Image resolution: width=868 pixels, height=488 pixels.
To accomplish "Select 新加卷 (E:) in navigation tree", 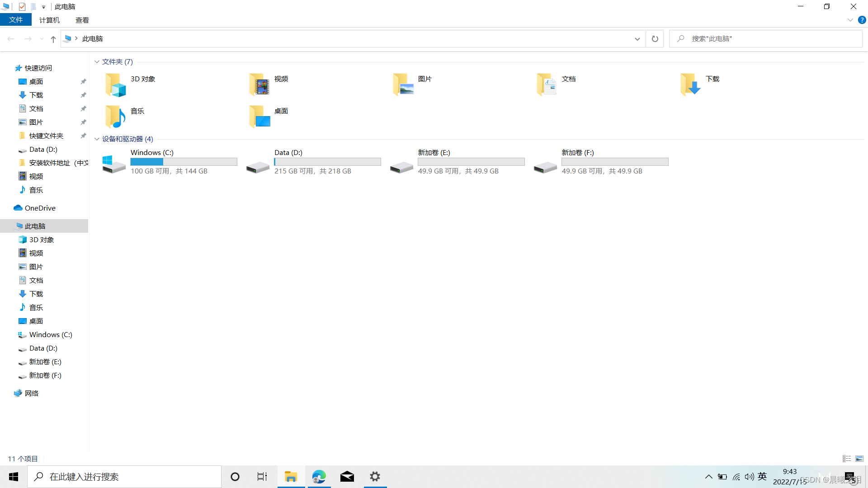I will tap(45, 362).
